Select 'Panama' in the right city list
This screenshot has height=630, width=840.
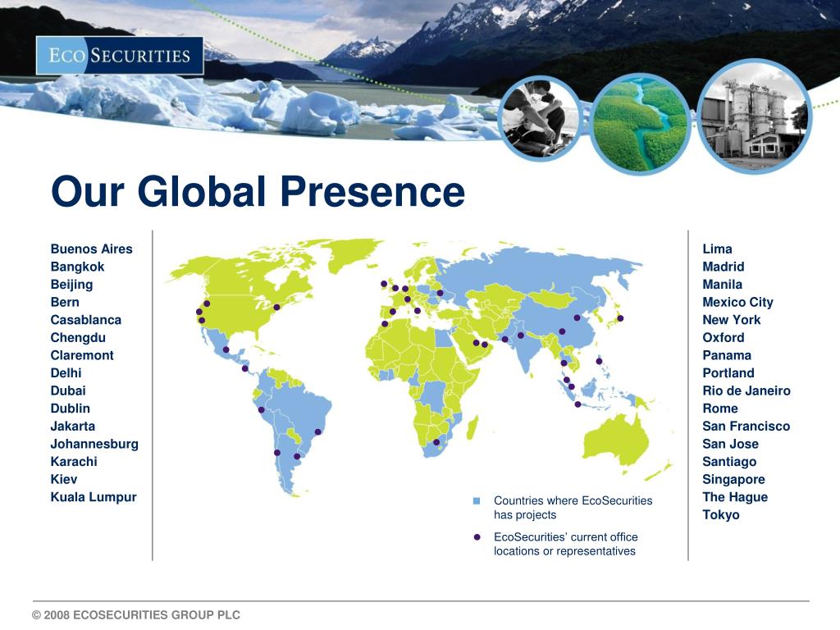pyautogui.click(x=727, y=355)
